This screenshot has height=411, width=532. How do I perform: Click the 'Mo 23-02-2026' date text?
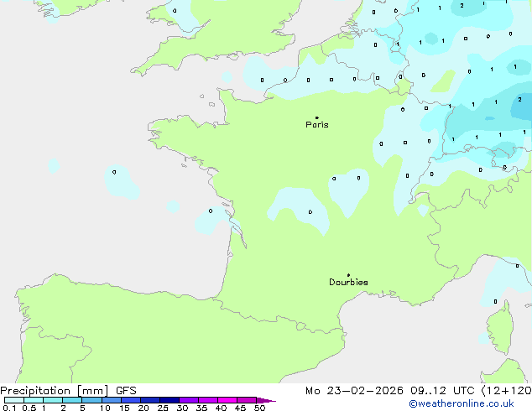click(x=354, y=391)
